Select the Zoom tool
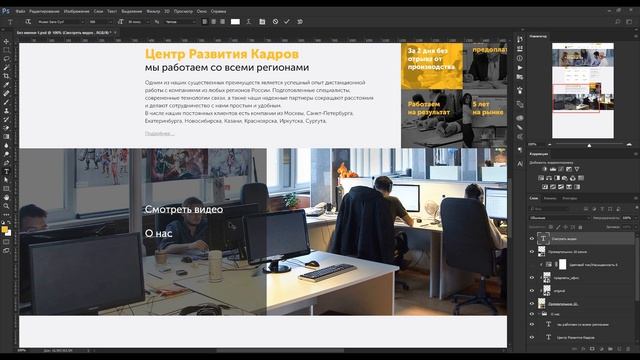640x360 pixels. [6, 206]
